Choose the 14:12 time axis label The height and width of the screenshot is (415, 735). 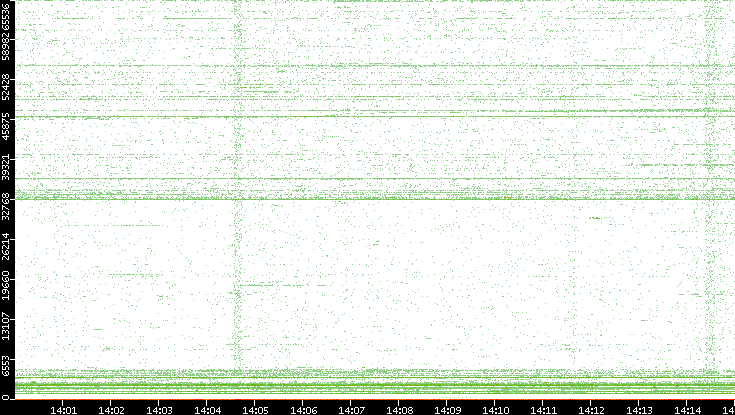click(592, 408)
